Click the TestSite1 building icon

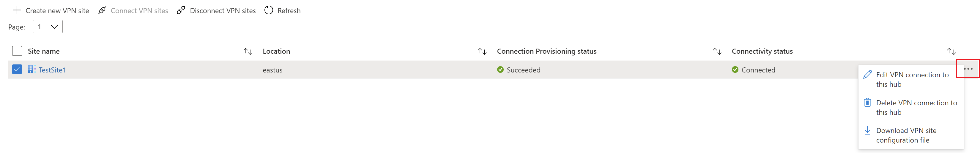click(x=32, y=69)
